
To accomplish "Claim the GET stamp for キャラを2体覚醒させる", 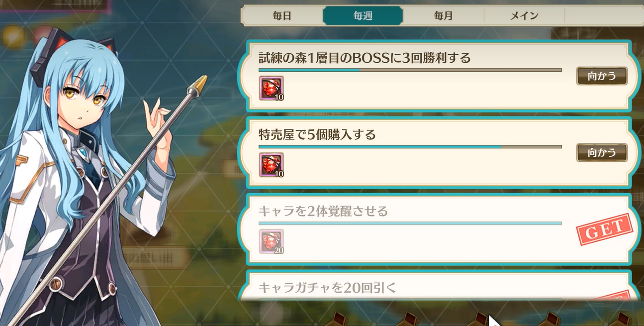I will click(x=604, y=230).
